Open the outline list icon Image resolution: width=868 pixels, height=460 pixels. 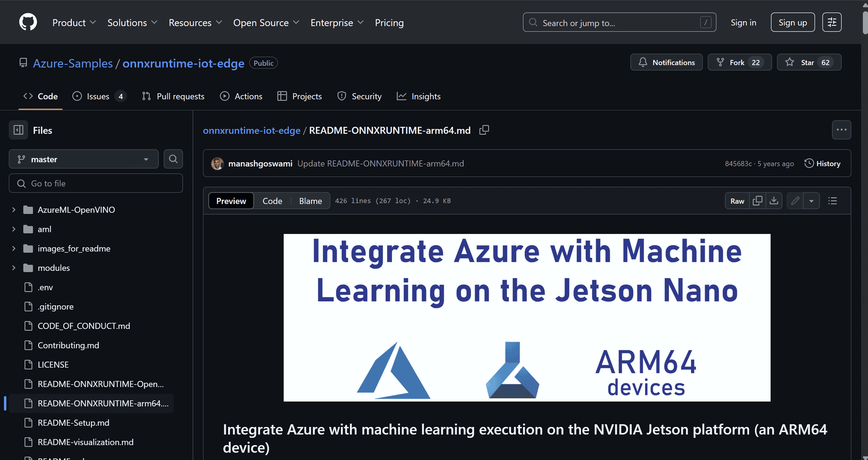(832, 201)
